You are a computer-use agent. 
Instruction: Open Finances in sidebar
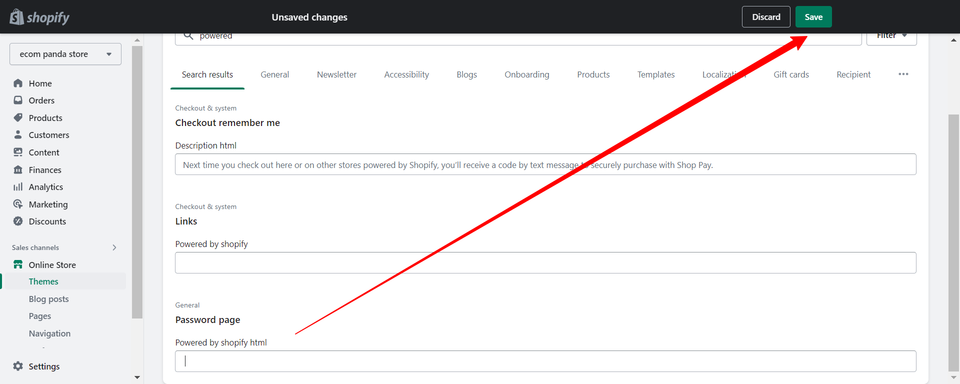click(45, 170)
